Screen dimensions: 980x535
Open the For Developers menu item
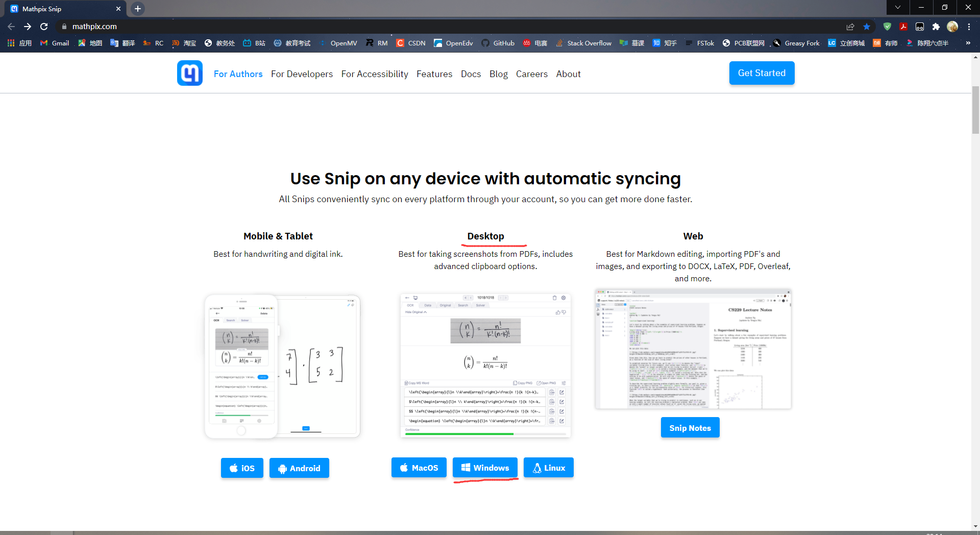click(x=302, y=74)
